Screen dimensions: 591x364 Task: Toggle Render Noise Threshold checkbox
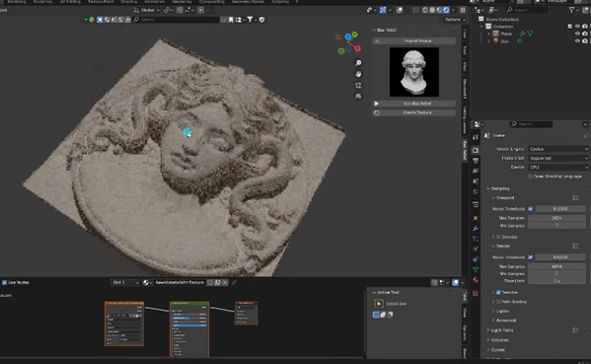pyautogui.click(x=530, y=257)
